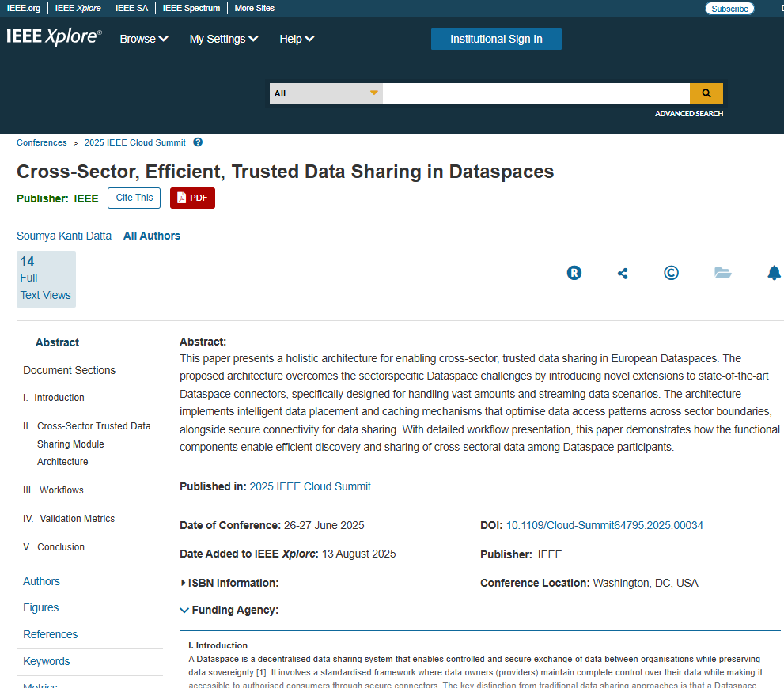Open the Advanced Search link
784x688 pixels.
(688, 113)
